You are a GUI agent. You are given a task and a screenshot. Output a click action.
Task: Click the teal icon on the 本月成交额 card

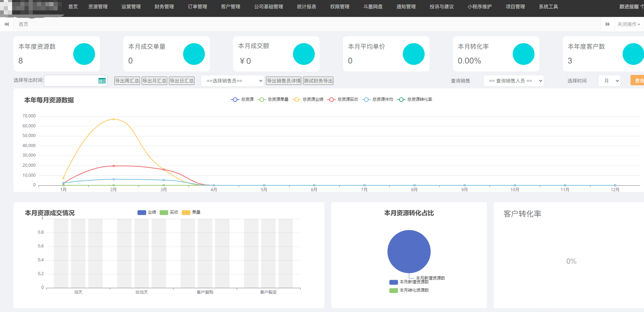[304, 54]
